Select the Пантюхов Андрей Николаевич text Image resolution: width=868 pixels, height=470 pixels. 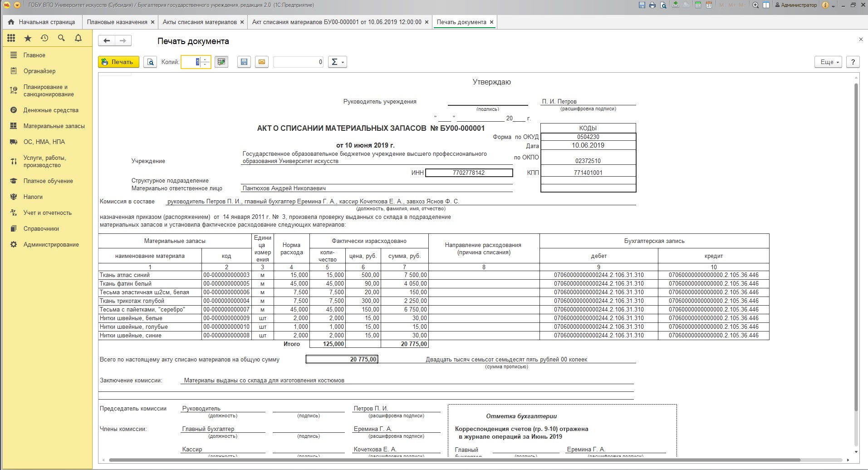point(284,188)
